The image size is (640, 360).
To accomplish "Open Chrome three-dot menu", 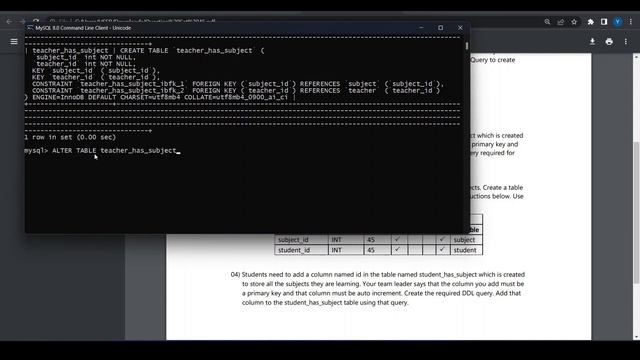I will pos(631,22).
